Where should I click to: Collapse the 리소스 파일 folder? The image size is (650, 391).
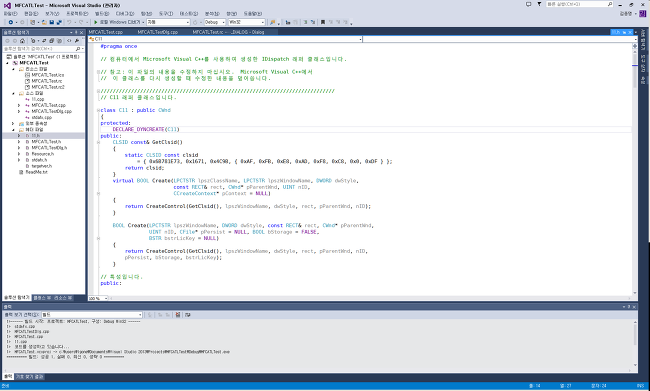(13, 69)
